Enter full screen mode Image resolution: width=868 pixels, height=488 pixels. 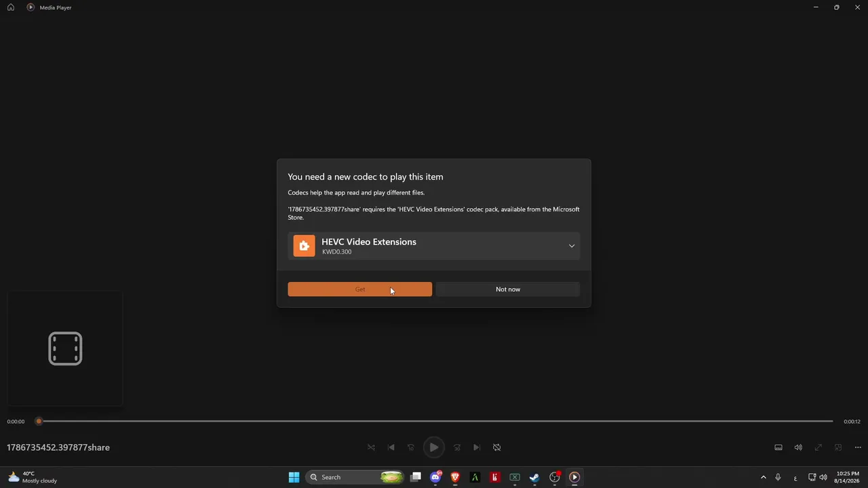tap(818, 447)
